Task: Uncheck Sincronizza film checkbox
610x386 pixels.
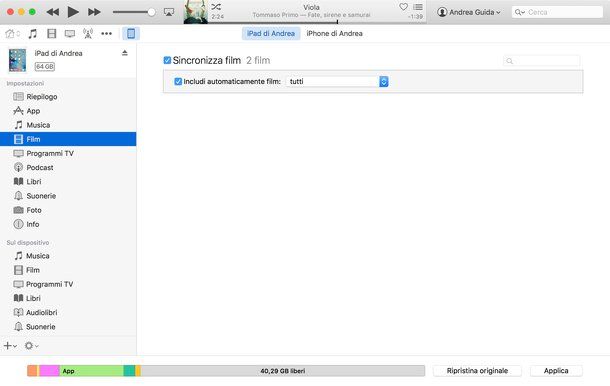Action: (167, 60)
